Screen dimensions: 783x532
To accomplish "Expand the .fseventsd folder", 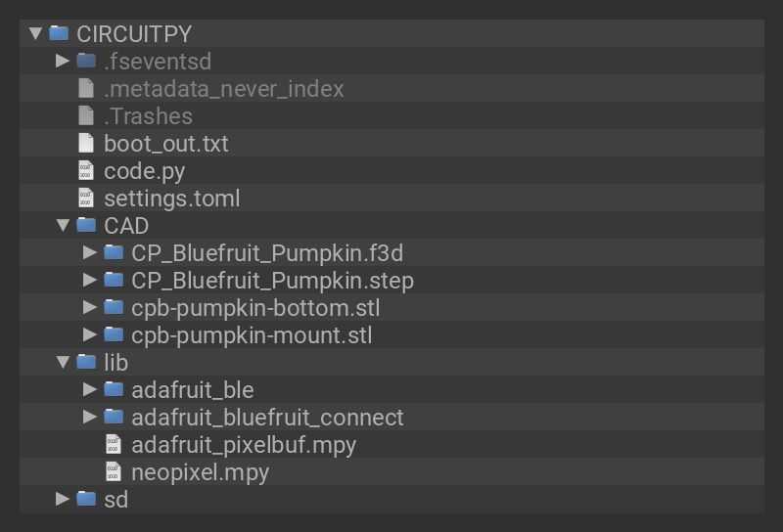I will point(64,61).
